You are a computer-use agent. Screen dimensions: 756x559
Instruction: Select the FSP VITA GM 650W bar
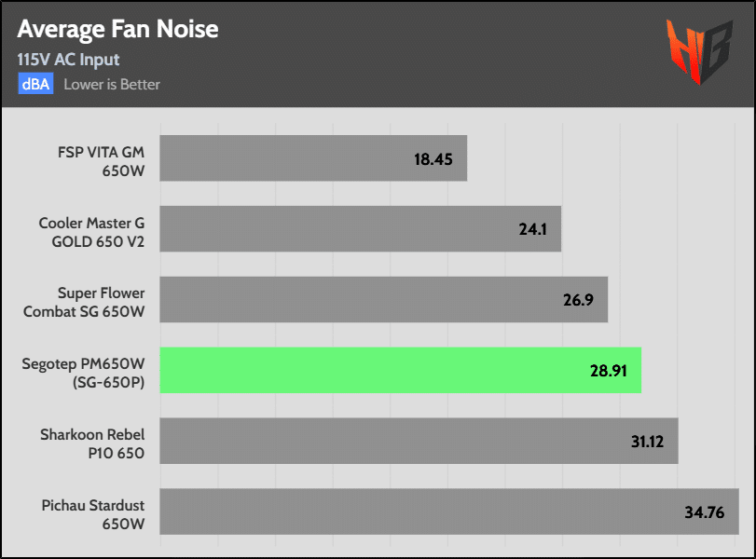(313, 158)
